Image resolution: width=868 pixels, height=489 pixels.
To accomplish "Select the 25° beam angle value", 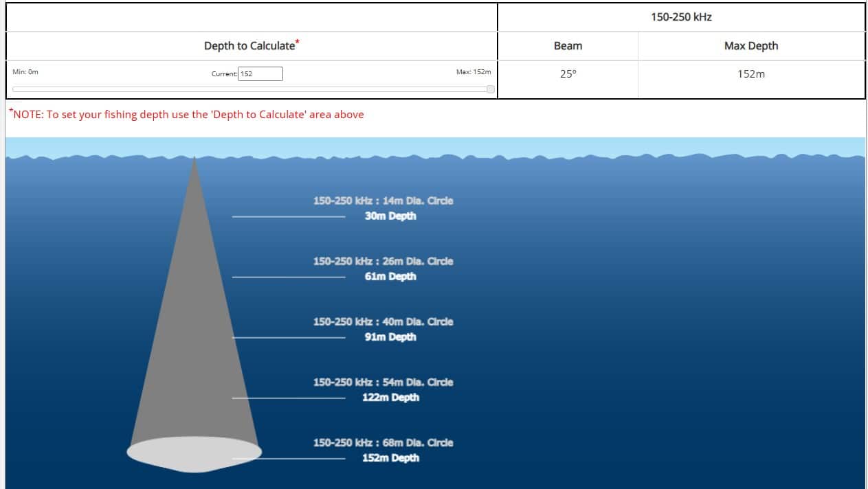I will 568,74.
